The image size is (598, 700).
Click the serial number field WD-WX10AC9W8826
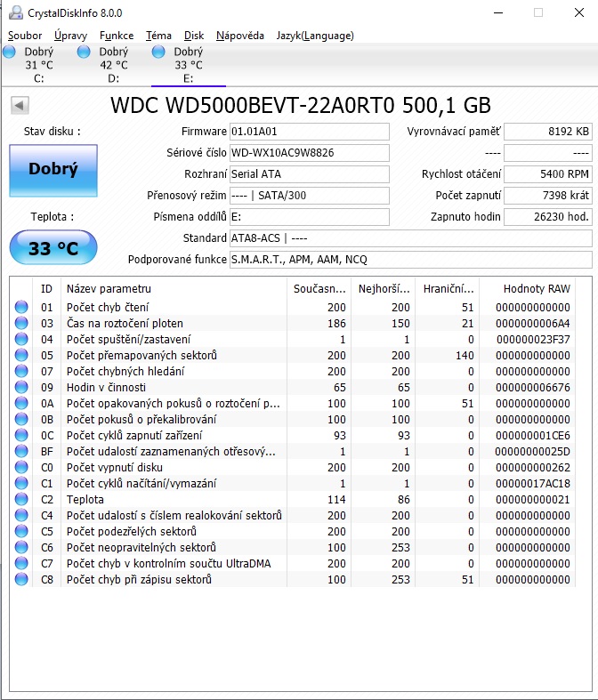(310, 153)
